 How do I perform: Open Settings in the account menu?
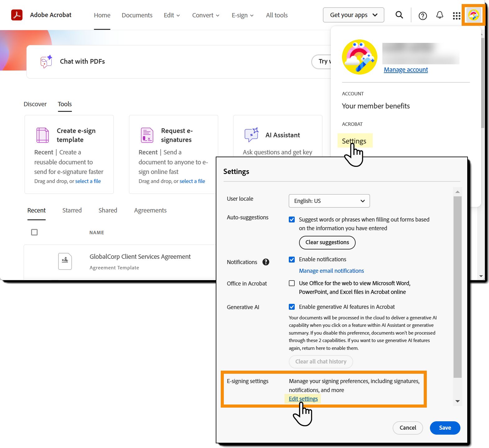(354, 141)
